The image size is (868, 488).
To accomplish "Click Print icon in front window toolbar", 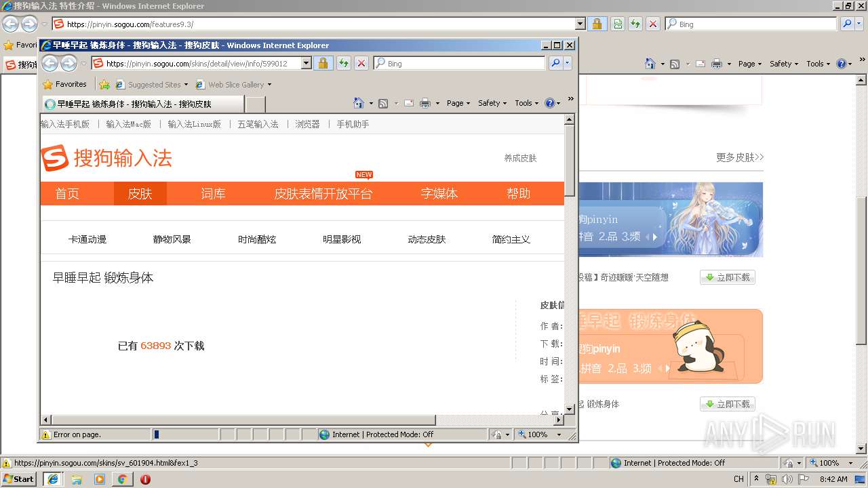I will tap(425, 103).
